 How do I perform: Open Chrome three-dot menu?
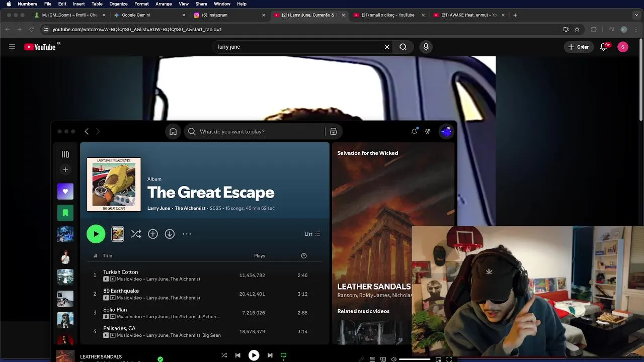pos(635,29)
